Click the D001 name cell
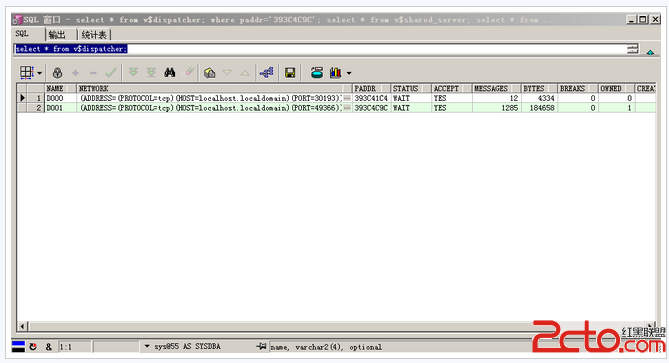The height and width of the screenshot is (363, 669). coord(61,108)
